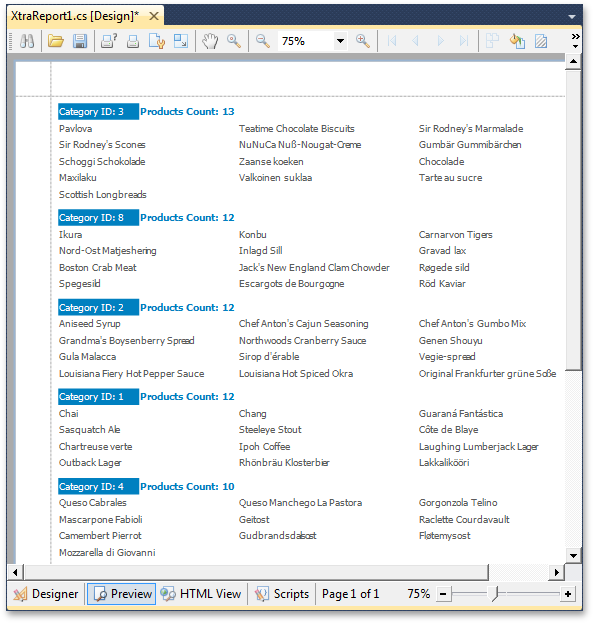Image resolution: width=593 pixels, height=623 pixels.
Task: Click the Zoom In magnifier icon
Action: [x=362, y=41]
